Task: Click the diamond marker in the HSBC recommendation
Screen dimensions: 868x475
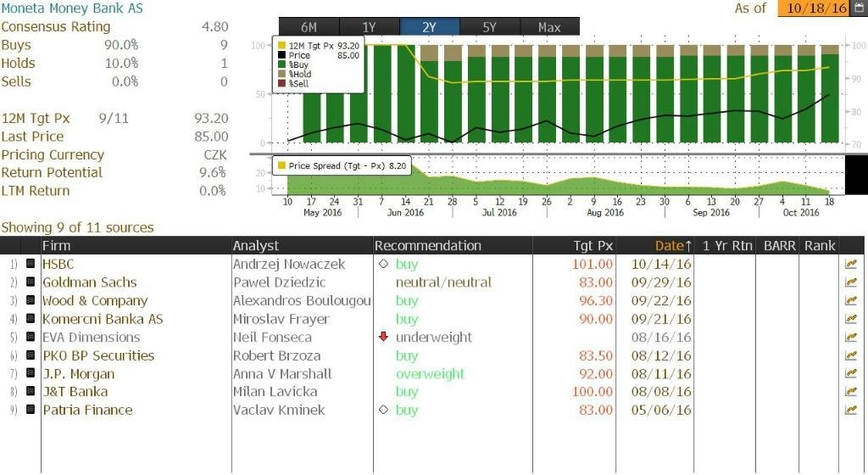Action: point(383,264)
